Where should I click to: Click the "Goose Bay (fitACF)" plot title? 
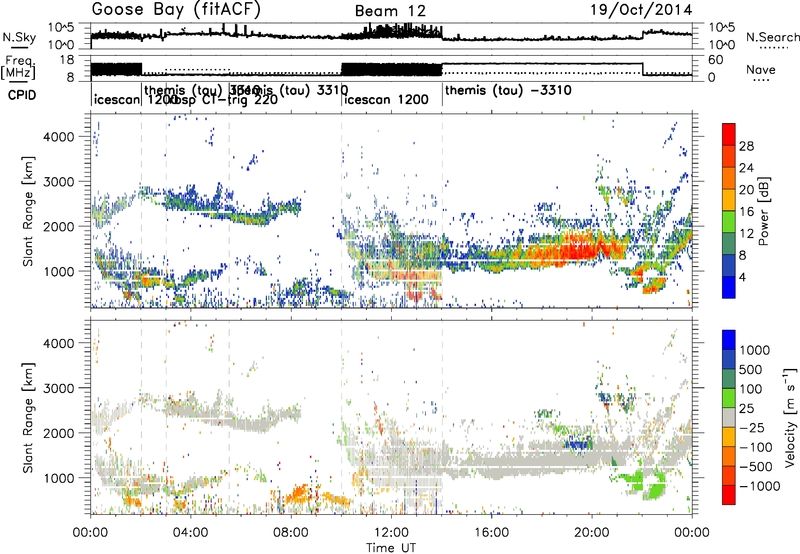[176, 9]
